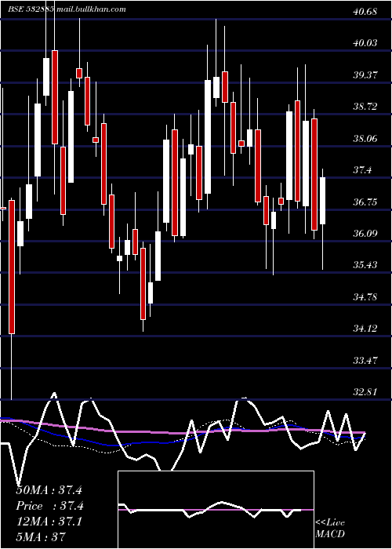
Task: Select the 38.72 price level label
Action: click(x=365, y=107)
